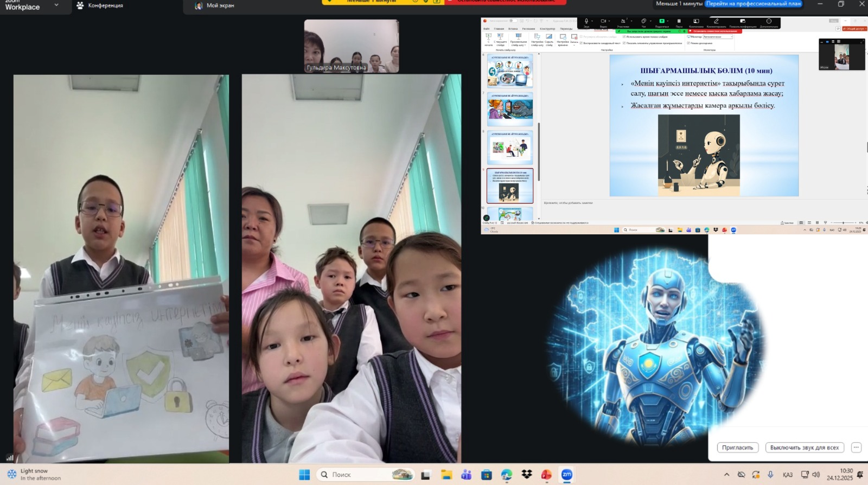868x485 pixels.
Task: Click the Zoom microphone (Звук) icon
Action: (586, 21)
